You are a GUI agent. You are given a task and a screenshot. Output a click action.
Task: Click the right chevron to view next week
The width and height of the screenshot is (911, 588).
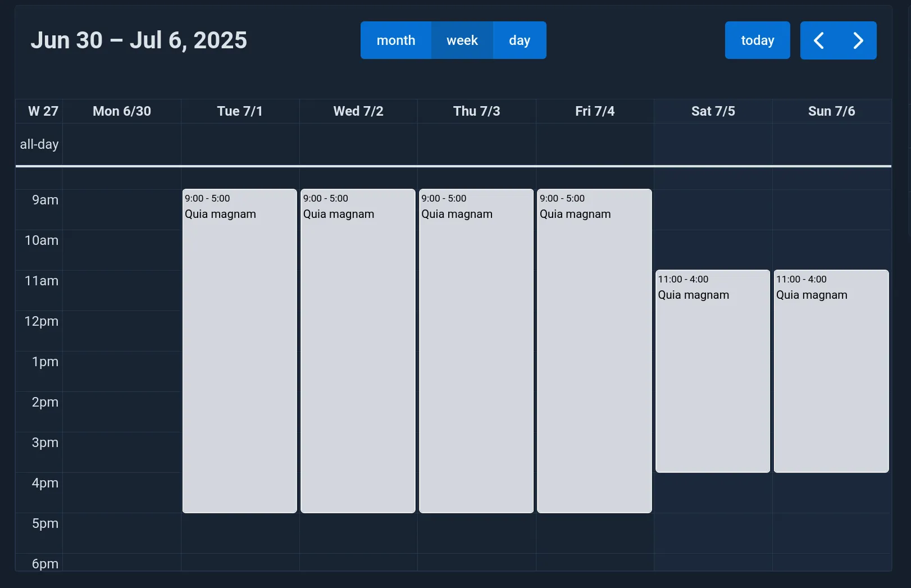[858, 40]
